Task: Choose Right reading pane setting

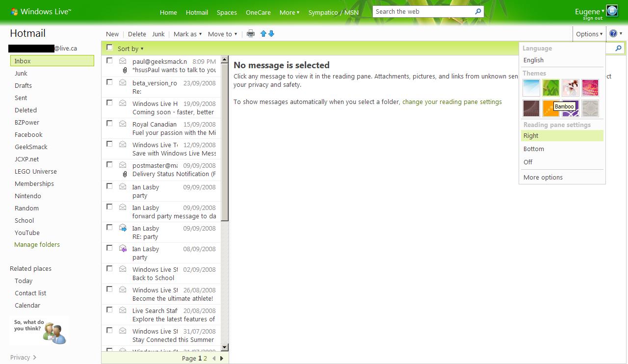Action: [562, 136]
